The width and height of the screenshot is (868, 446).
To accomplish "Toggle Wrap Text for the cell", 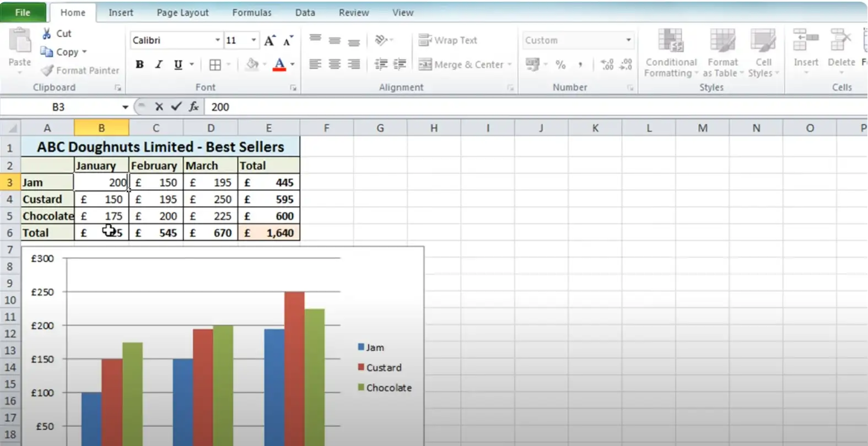I will [x=448, y=40].
